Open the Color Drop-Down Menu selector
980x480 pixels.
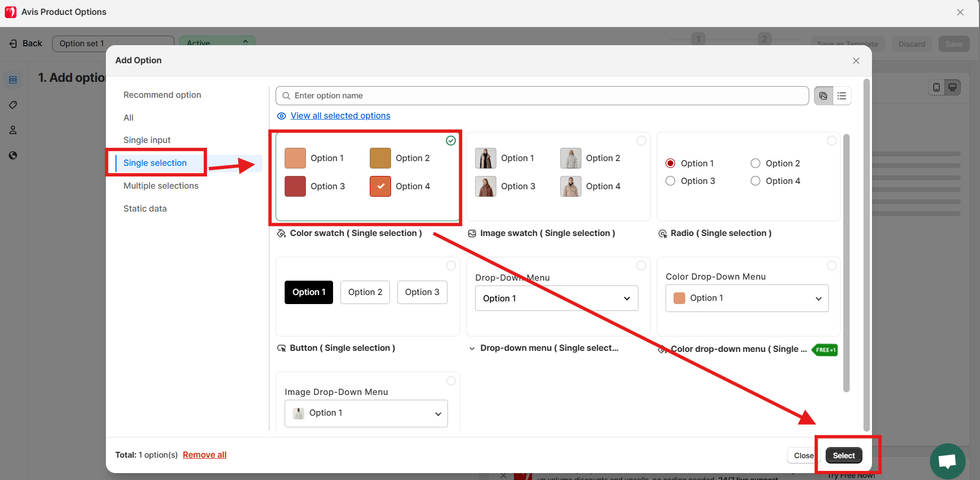(x=746, y=298)
